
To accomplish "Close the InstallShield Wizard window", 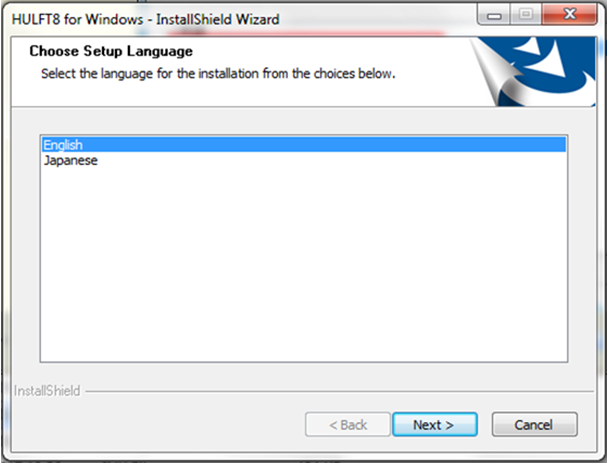I will click(x=570, y=14).
